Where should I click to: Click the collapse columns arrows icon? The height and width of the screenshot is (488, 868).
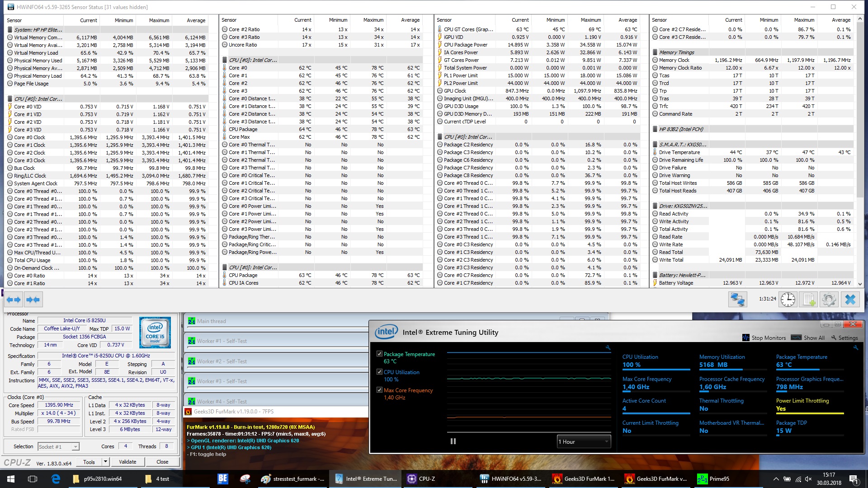tap(33, 300)
